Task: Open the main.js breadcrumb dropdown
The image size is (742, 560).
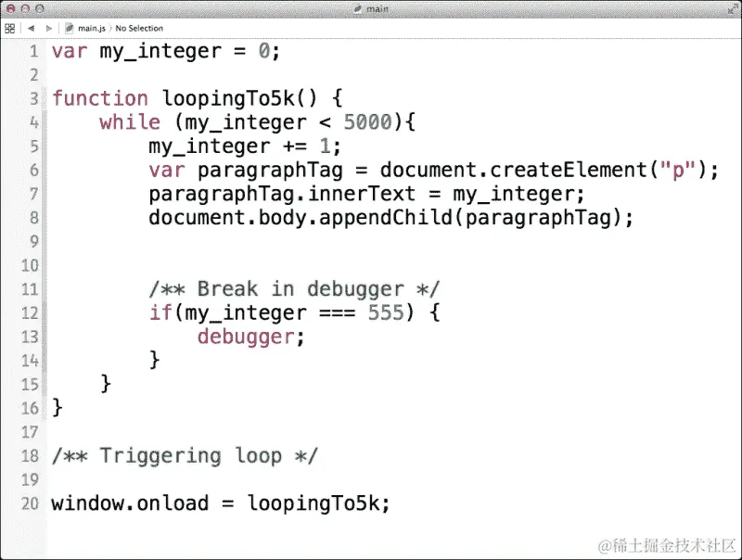Action: coord(91,29)
